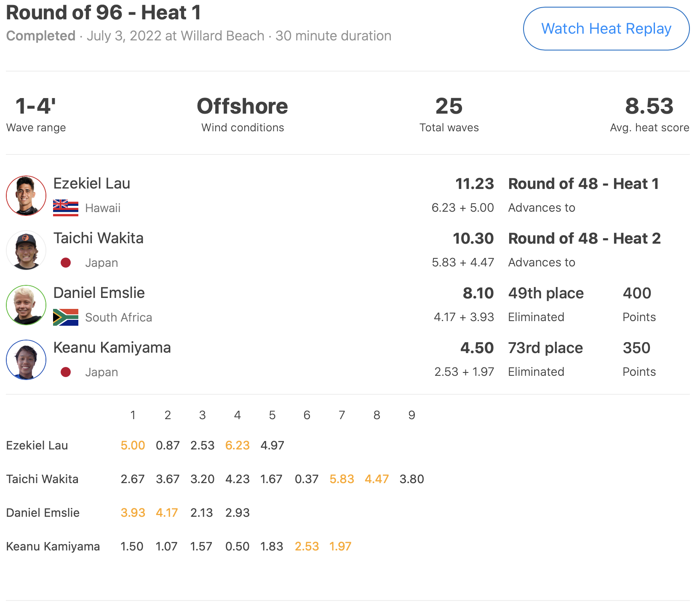Click Keanu Kamiyama's highlighted 2.53 wave score
Screen dimensions: 700x606
click(307, 546)
